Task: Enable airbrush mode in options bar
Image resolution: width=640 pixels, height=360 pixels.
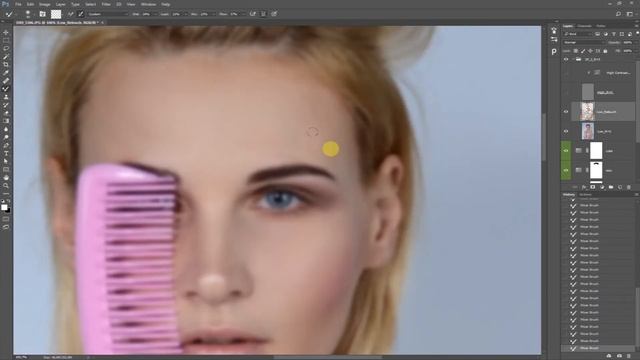Action: pyautogui.click(x=253, y=14)
